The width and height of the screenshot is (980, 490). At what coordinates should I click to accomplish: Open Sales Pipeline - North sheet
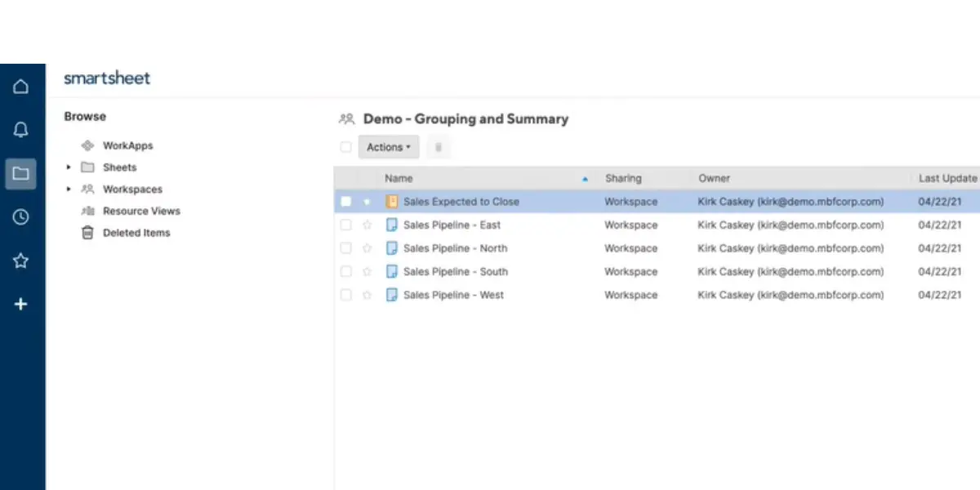[456, 248]
